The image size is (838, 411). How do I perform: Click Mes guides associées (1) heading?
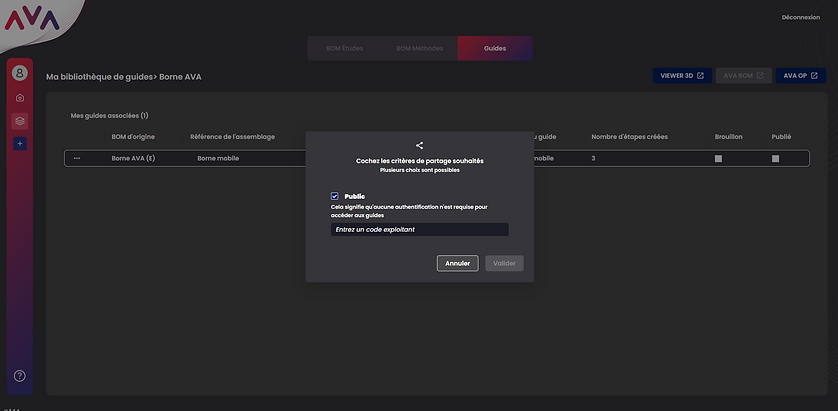(x=110, y=115)
